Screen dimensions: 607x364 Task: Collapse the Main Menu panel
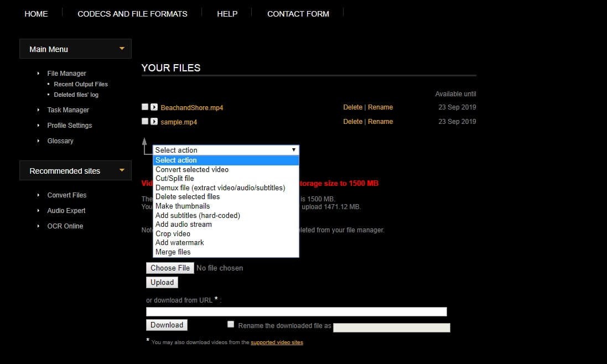coord(122,49)
